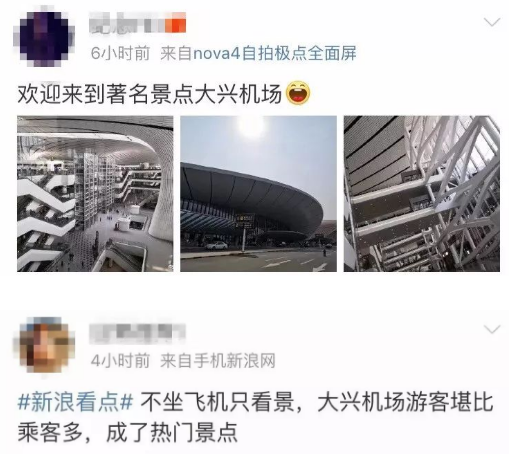Click the orange badge beside the first username
The image size is (509, 469).
coord(179,23)
